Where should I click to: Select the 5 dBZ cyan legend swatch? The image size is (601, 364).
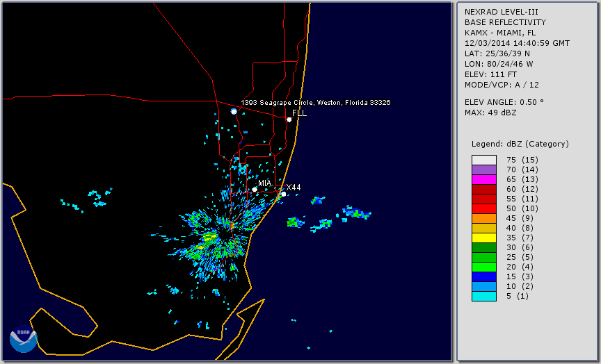tap(484, 296)
